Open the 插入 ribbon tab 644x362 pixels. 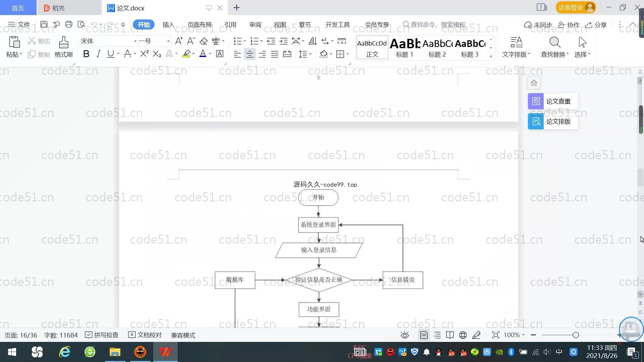[x=168, y=25]
